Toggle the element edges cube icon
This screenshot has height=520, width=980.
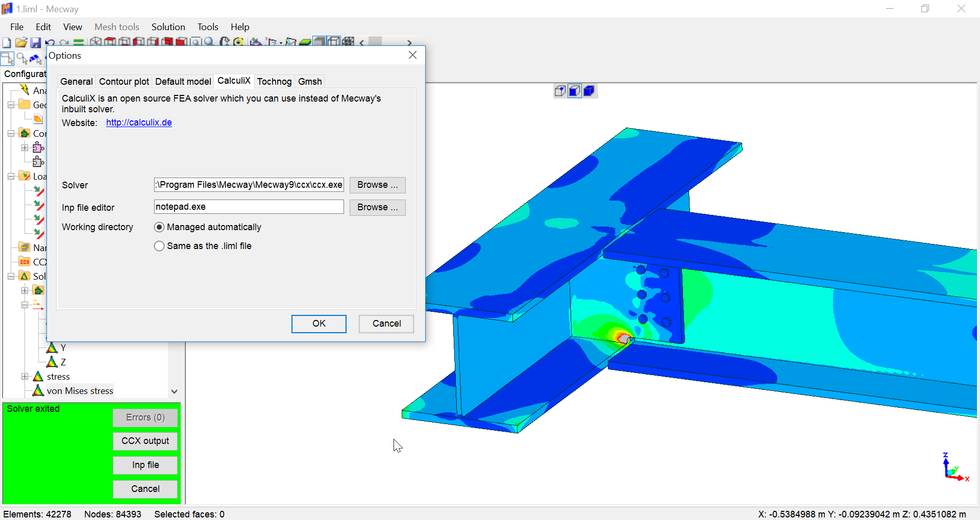point(334,41)
